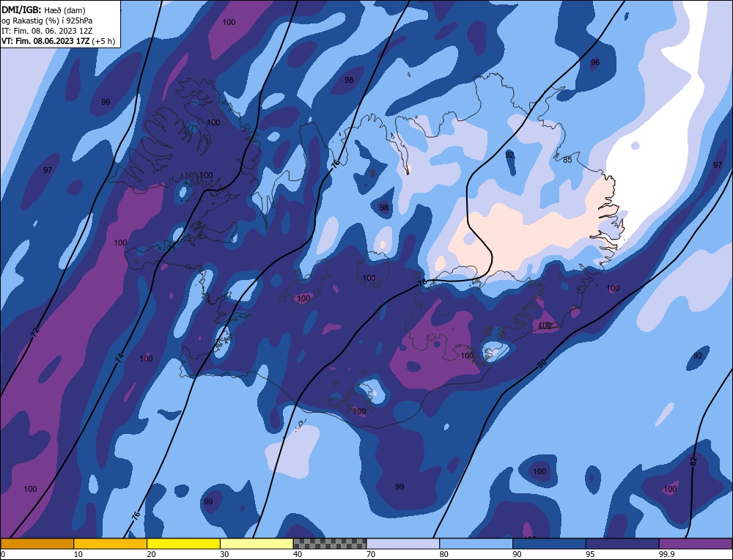Click the contour label '72'
The image size is (733, 560).
tap(34, 333)
